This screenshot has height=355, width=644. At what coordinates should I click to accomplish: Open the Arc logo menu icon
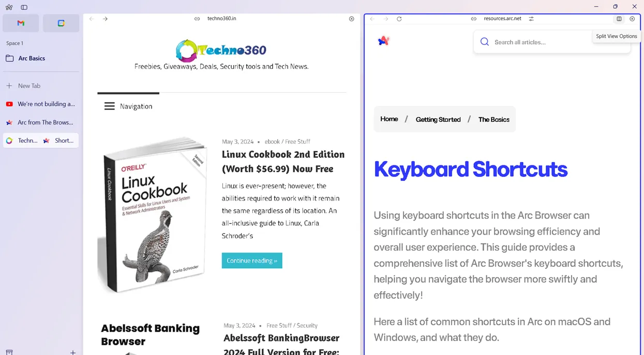(9, 7)
